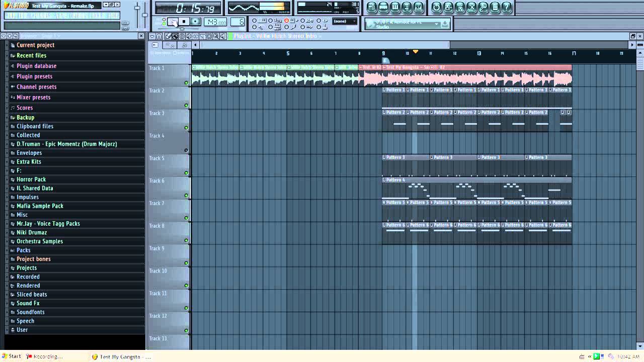Mute Track 3 with its green LED
Screen dimensions: 644x362
(x=186, y=128)
